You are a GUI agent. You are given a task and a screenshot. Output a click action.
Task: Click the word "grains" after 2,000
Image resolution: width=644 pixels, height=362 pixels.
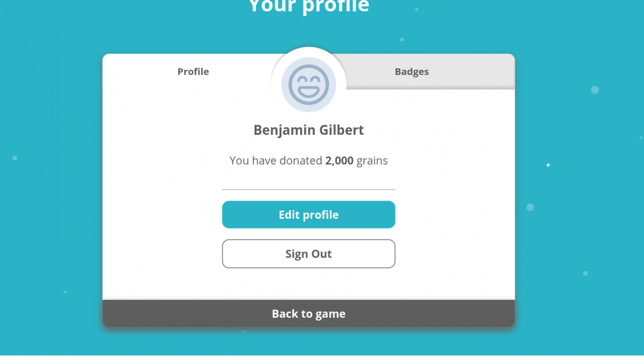tap(372, 161)
